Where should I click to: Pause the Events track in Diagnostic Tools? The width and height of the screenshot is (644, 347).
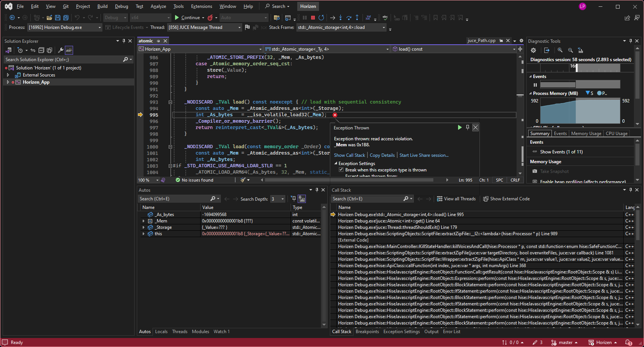(535, 85)
